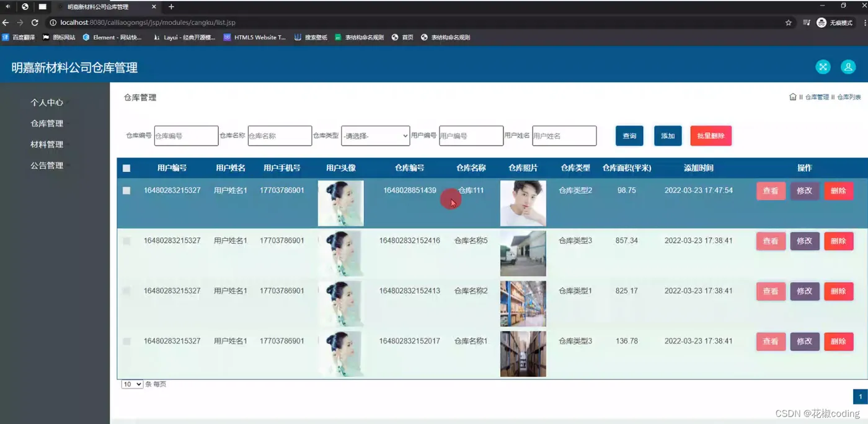Viewport: 868px width, 424px height.
Task: Click 修改 for 仓库名称2 row
Action: point(805,291)
